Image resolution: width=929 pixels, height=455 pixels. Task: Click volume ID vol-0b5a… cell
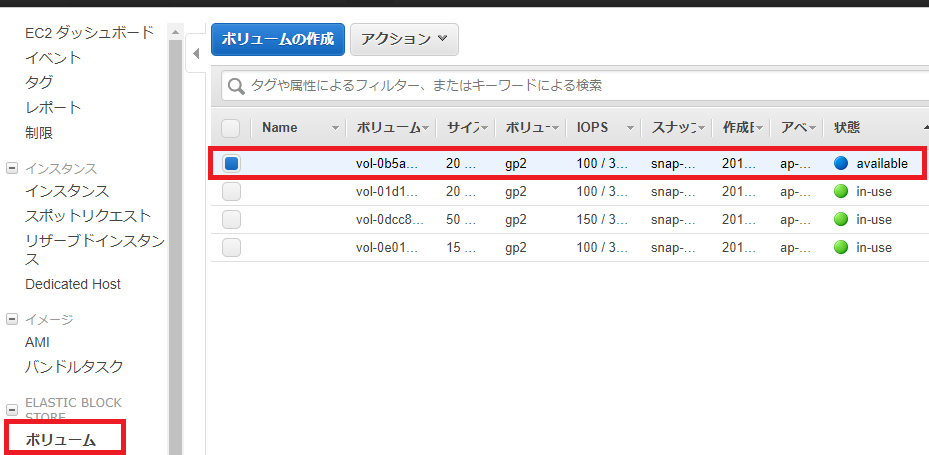(x=387, y=164)
